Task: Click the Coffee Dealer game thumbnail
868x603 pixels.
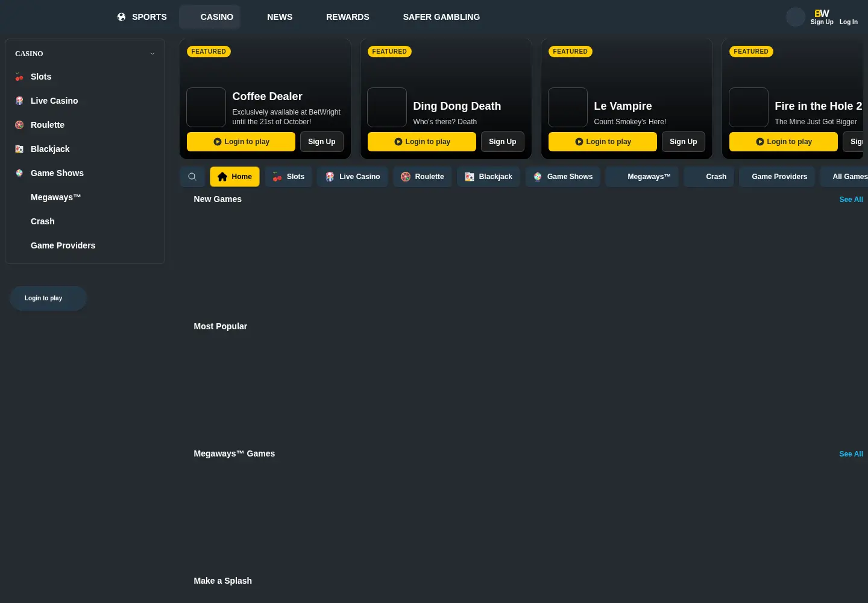Action: click(206, 107)
